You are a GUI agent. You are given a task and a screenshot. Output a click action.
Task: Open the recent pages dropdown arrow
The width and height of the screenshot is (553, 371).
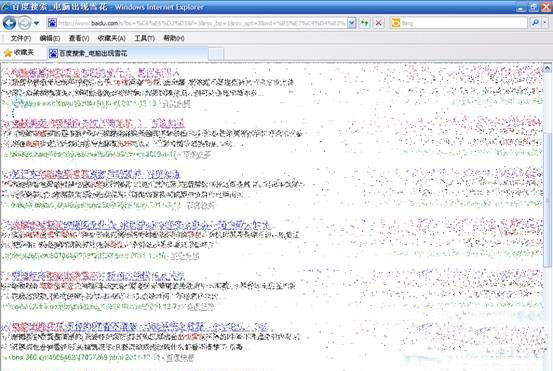36,24
